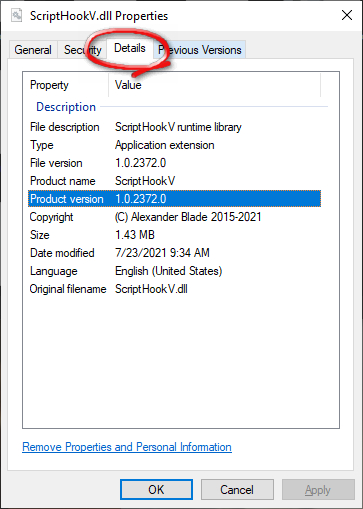363x509 pixels.
Task: Select the File version label
Action: click(x=56, y=163)
